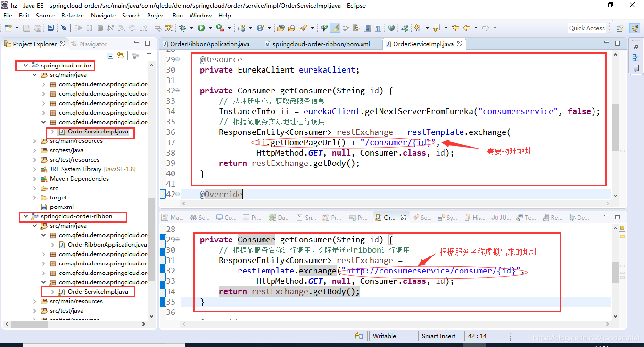Click the Open Perspective icon

click(x=619, y=28)
